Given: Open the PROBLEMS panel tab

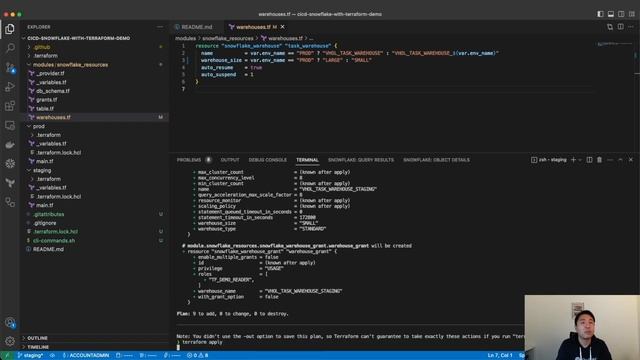Looking at the screenshot, I should pos(189,160).
